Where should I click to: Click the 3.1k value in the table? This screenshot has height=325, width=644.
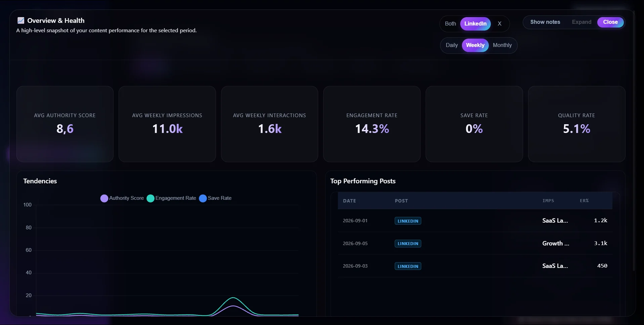click(x=600, y=243)
